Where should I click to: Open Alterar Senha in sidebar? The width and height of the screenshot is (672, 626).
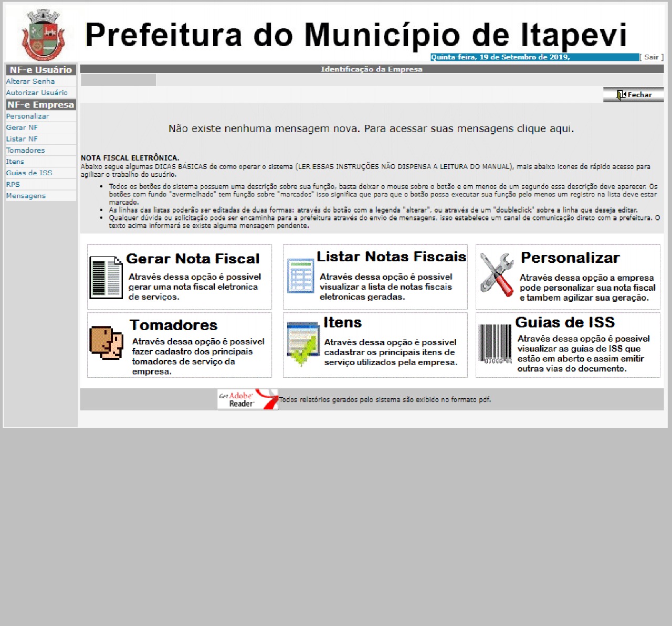pos(30,81)
